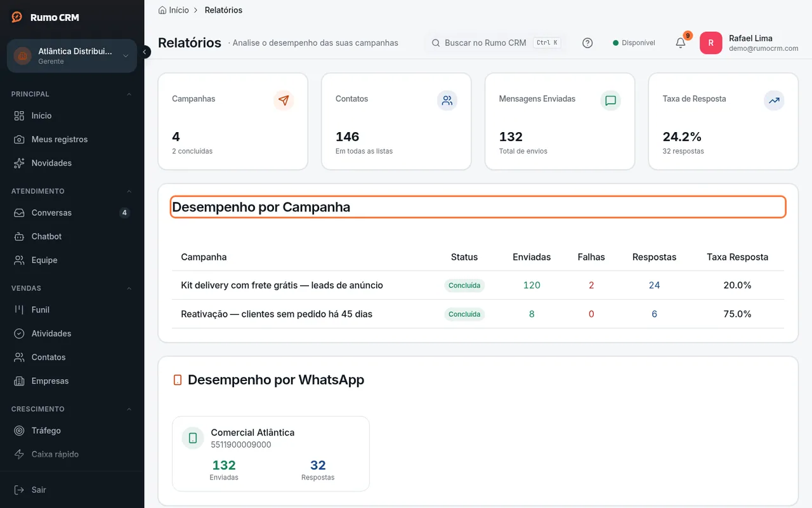Open Empresas in the sidebar
This screenshot has height=508, width=812.
point(72,381)
